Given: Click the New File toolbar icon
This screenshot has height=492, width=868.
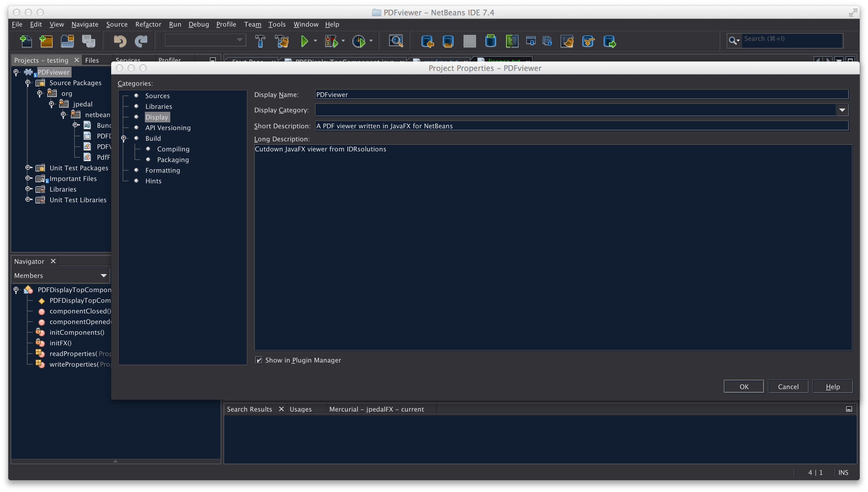Looking at the screenshot, I should click(26, 41).
